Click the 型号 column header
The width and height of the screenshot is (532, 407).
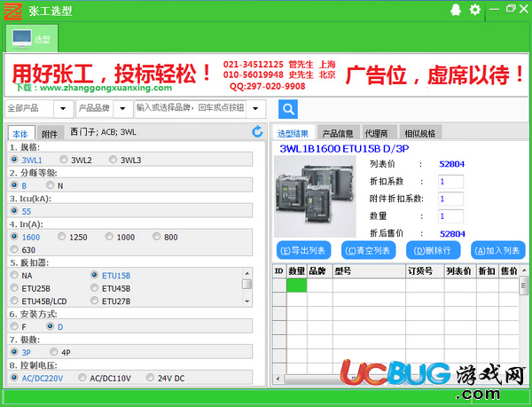369,271
